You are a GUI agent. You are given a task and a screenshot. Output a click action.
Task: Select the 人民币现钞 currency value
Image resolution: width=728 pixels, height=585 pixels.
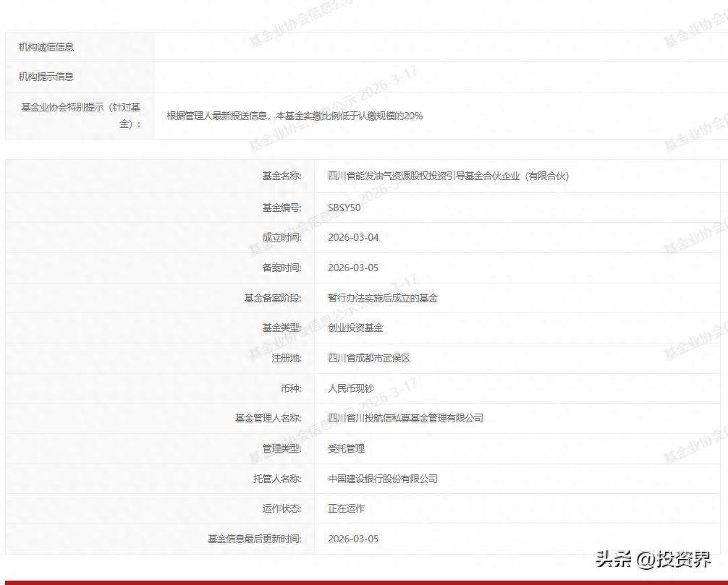point(351,388)
